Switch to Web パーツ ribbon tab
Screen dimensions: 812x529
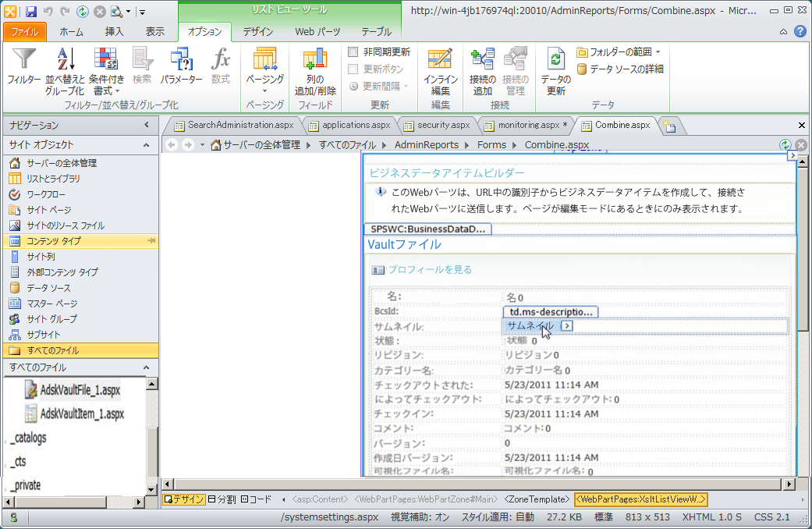(x=317, y=32)
